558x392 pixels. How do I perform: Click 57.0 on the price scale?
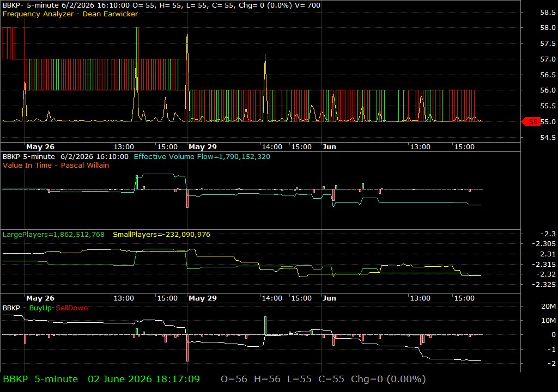pos(548,59)
